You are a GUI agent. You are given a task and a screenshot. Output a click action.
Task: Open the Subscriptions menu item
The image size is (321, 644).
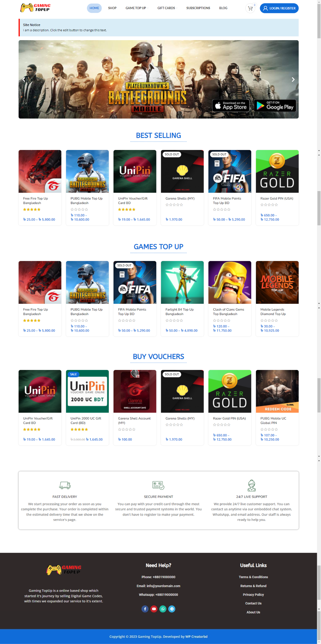(198, 8)
